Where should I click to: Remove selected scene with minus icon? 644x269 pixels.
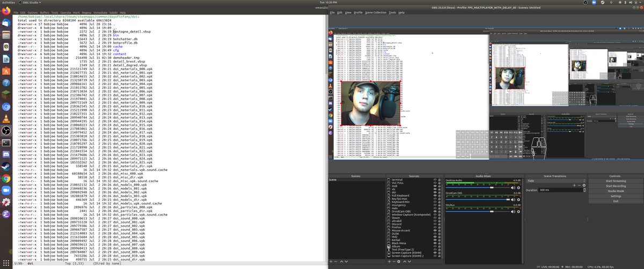pyautogui.click(x=336, y=261)
